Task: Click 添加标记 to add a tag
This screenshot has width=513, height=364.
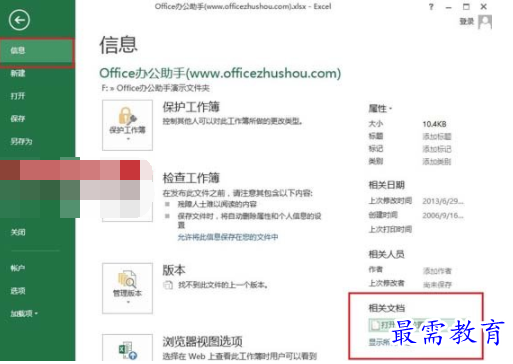Action: [437, 149]
